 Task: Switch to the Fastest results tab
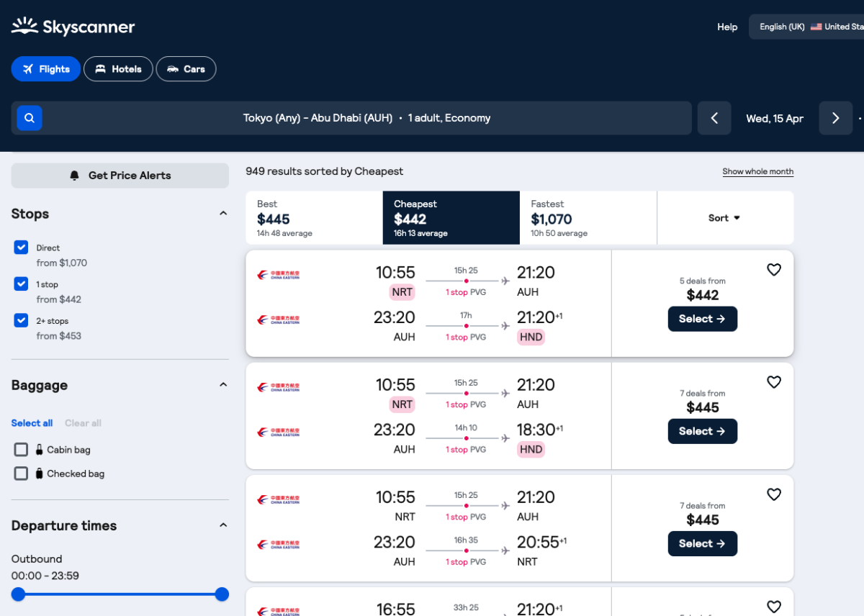click(588, 218)
